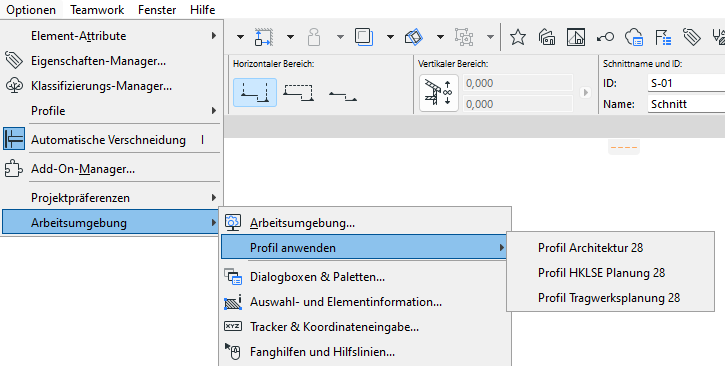
Task: Click the cloud list toolbar icon
Action: point(634,37)
